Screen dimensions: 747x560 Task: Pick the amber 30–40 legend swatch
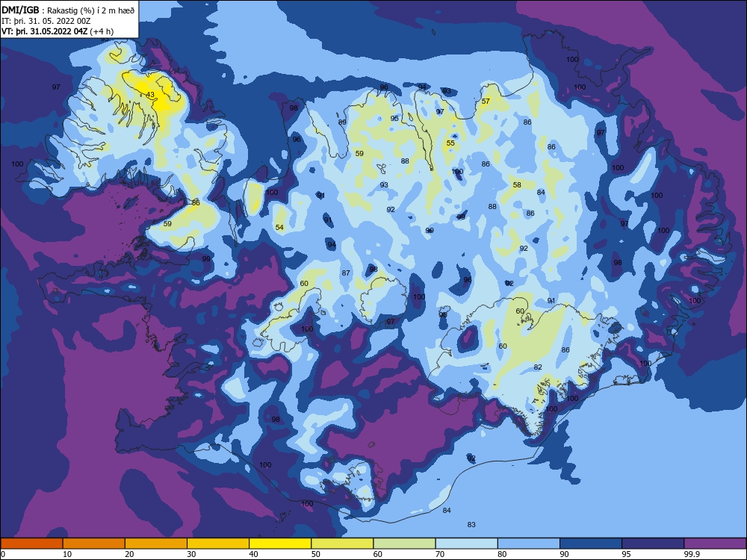tap(218, 544)
